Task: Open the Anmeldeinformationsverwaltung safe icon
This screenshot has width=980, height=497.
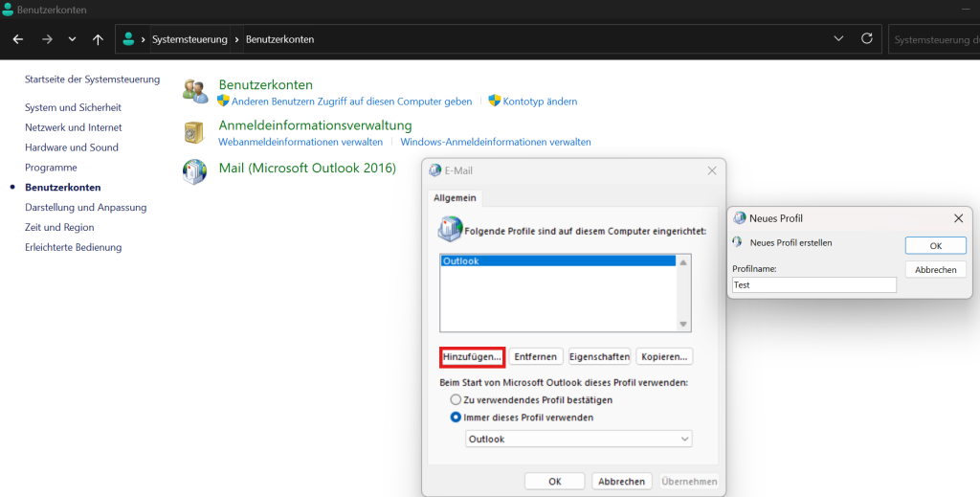Action: point(194,132)
